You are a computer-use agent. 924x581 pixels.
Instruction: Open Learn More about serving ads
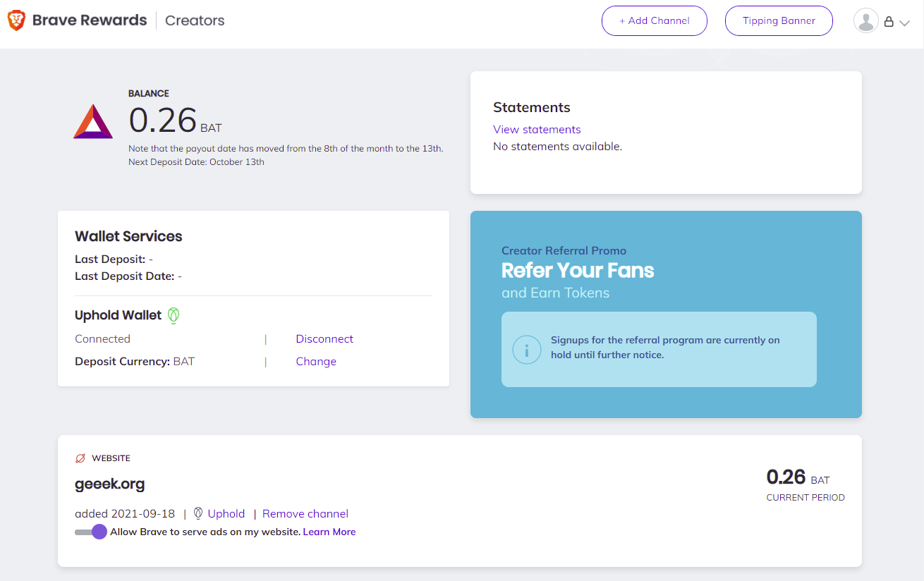329,532
